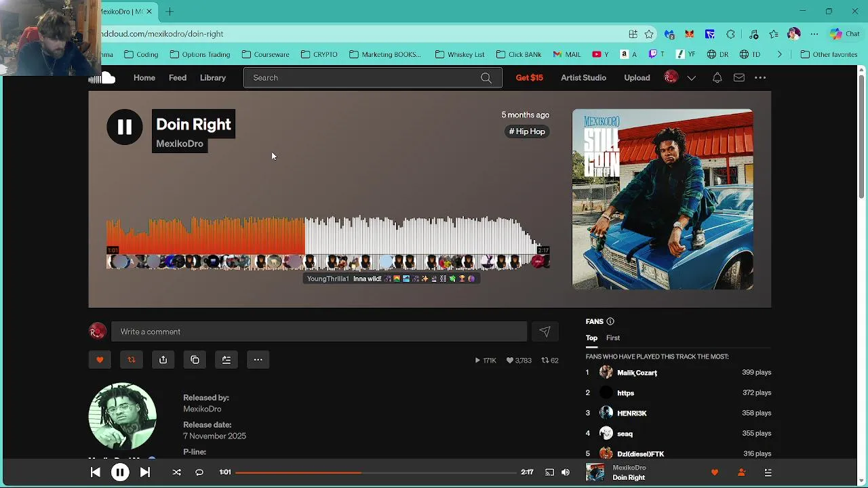The height and width of the screenshot is (488, 868).
Task: Open the Library tab
Action: point(213,78)
